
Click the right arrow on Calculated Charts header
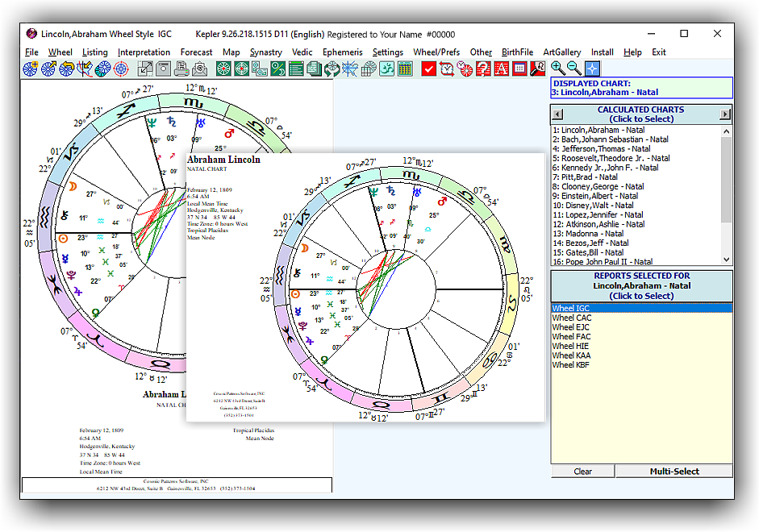(x=724, y=114)
